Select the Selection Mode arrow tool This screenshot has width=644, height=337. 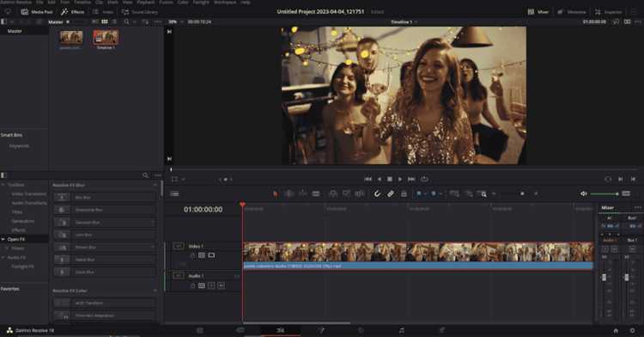point(275,193)
